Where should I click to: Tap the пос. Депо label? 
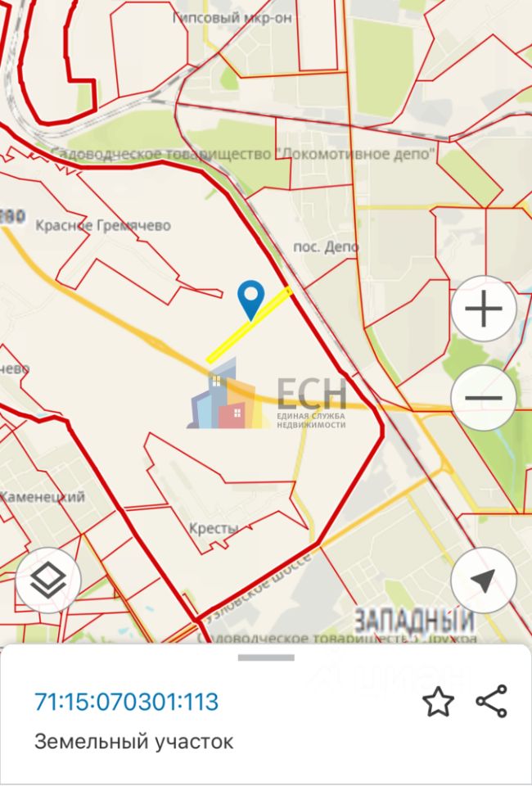tap(326, 246)
